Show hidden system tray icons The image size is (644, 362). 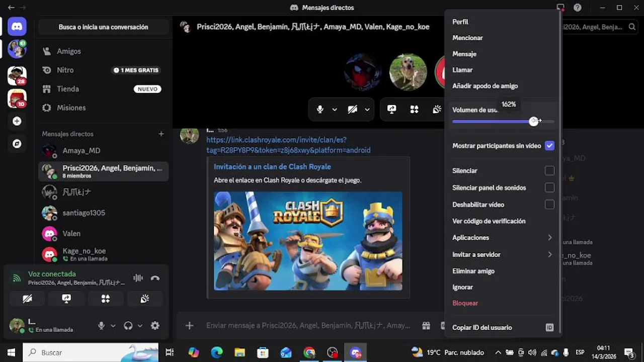[498, 352]
